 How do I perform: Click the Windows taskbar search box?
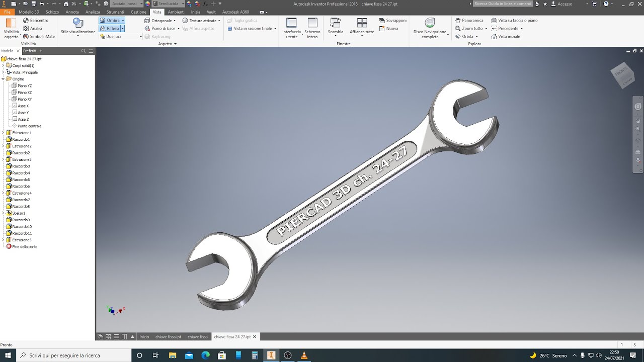[73, 355]
